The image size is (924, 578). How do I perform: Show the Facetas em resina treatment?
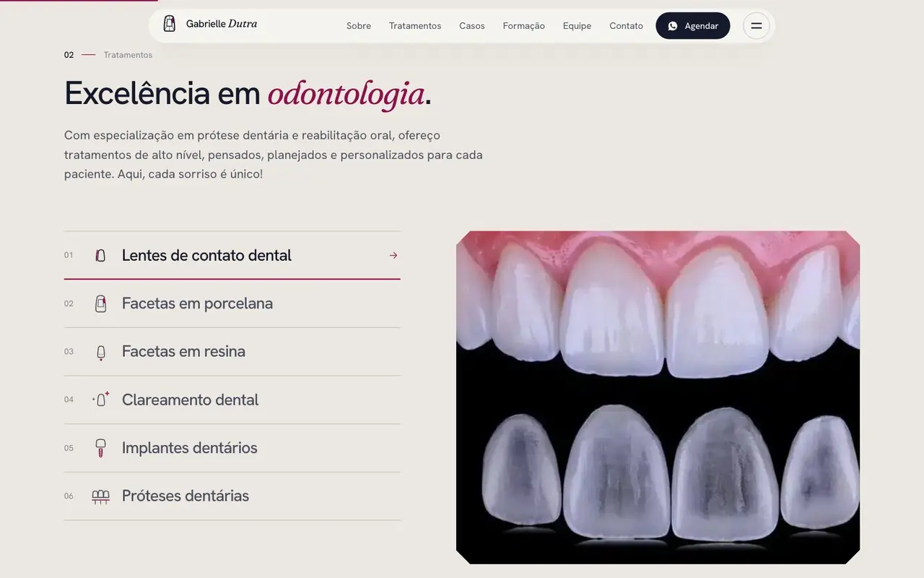232,352
